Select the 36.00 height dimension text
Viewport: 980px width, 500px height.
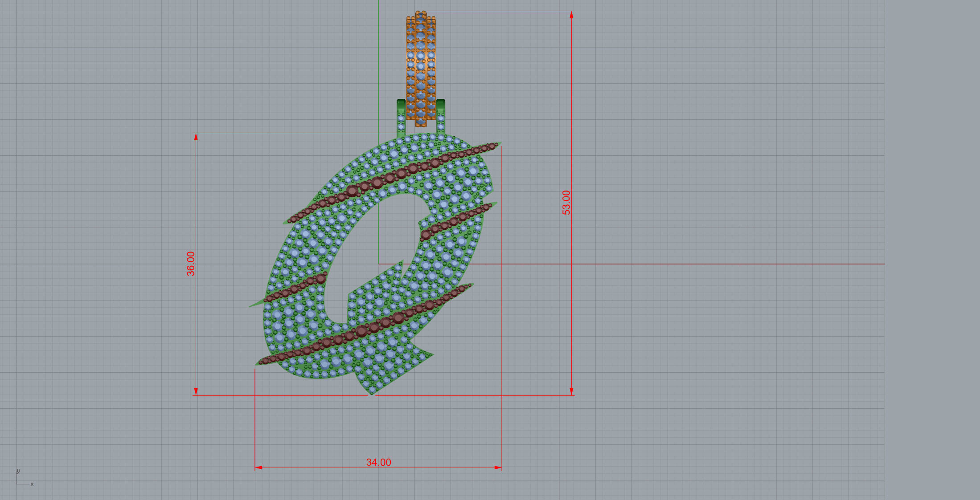(191, 264)
